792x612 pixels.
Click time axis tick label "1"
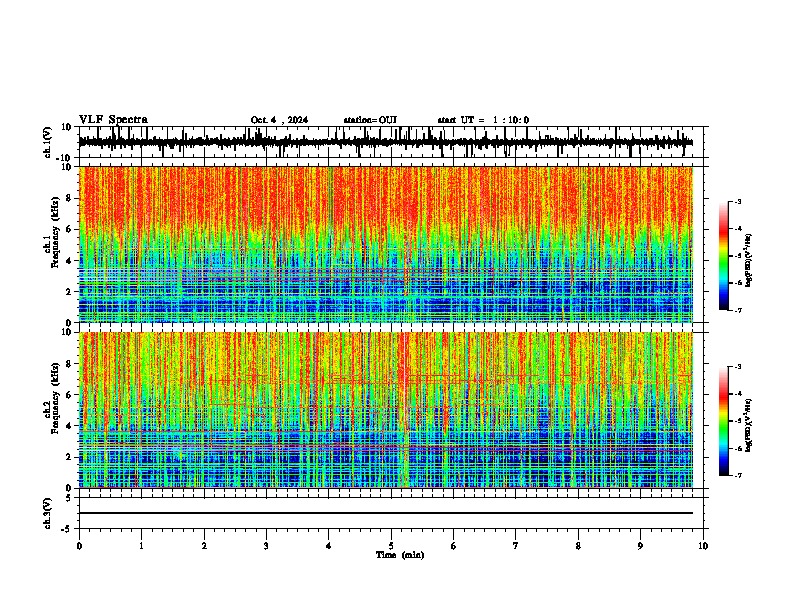tap(141, 546)
